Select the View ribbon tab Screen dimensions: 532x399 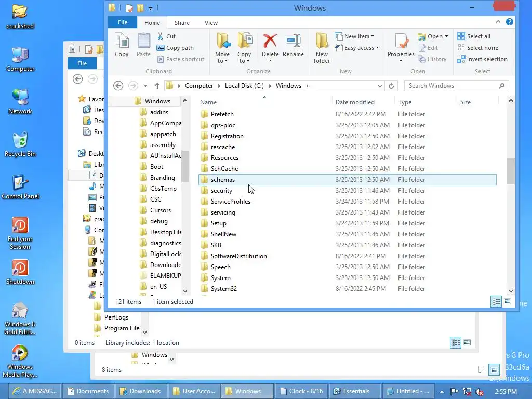[x=211, y=23]
